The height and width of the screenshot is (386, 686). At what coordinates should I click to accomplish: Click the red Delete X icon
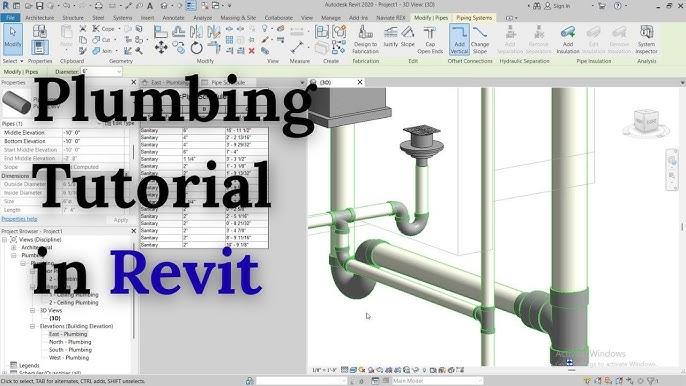(252, 51)
